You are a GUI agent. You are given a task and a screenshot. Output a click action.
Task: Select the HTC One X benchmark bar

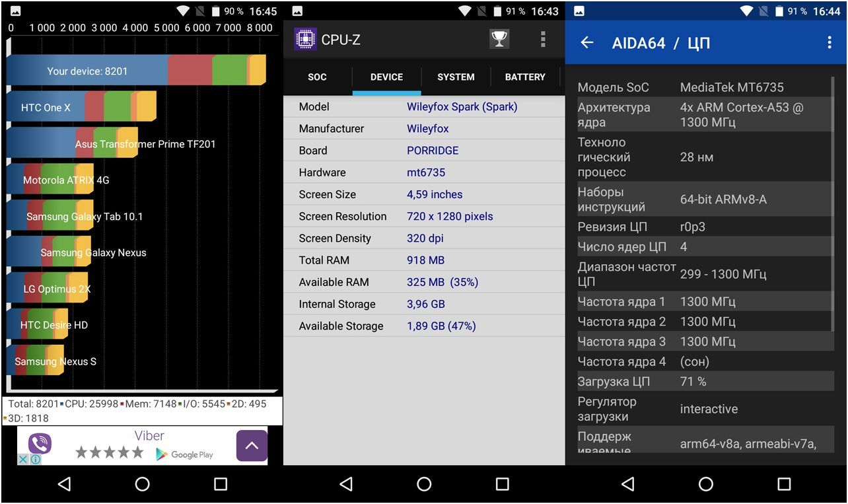click(81, 107)
